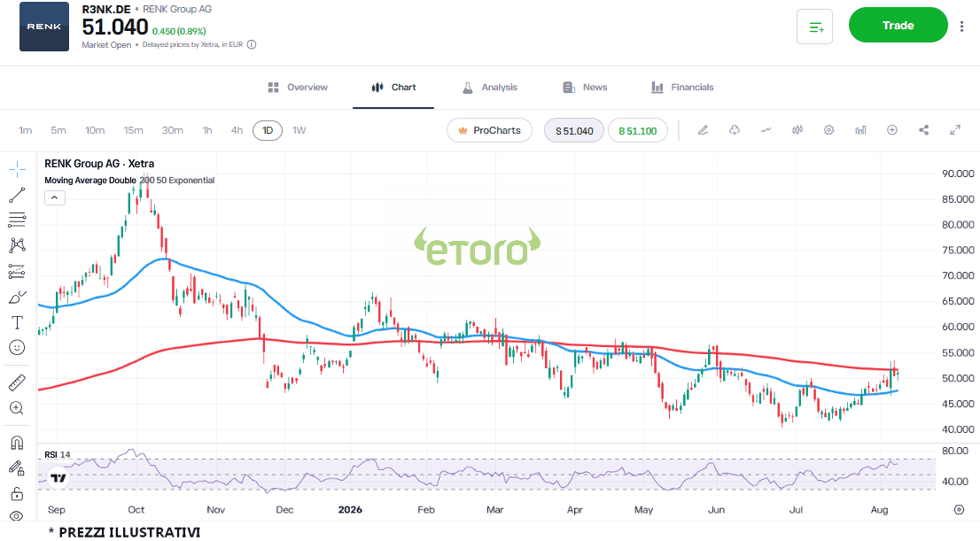Select the 15m timeframe
This screenshot has height=541, width=980.
[x=133, y=130]
